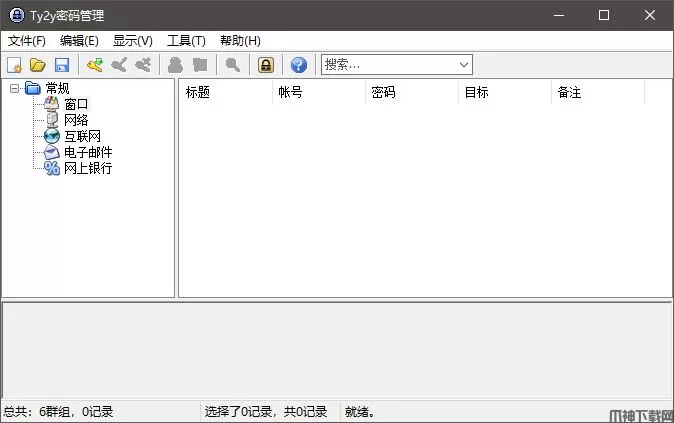
Task: Open the 显示(V) menu
Action: coord(132,41)
